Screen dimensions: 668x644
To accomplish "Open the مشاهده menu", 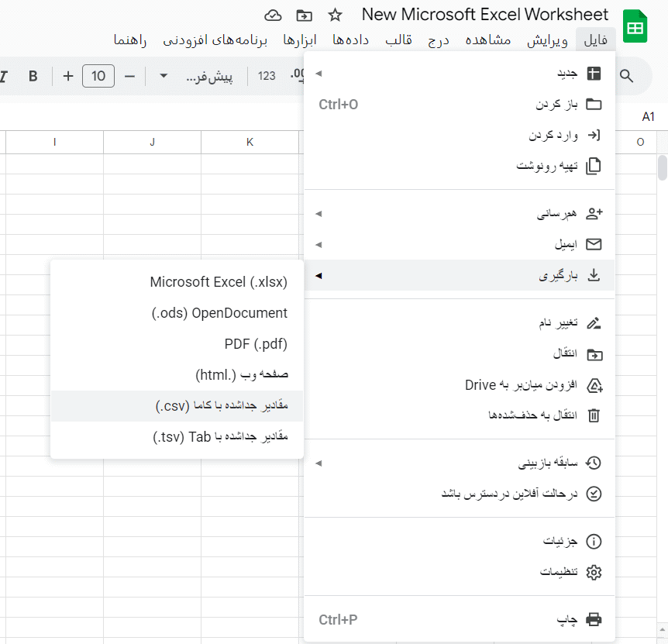I will 488,40.
